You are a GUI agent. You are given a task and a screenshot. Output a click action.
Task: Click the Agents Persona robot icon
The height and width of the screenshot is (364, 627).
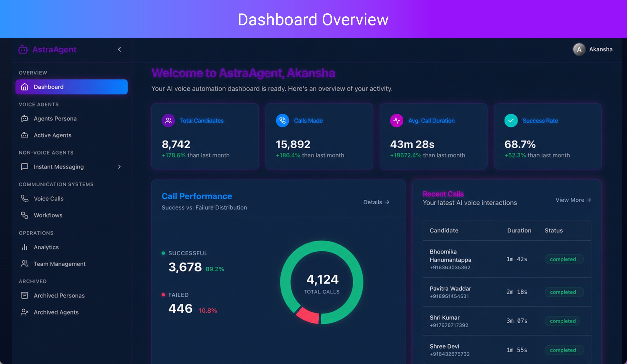(24, 118)
